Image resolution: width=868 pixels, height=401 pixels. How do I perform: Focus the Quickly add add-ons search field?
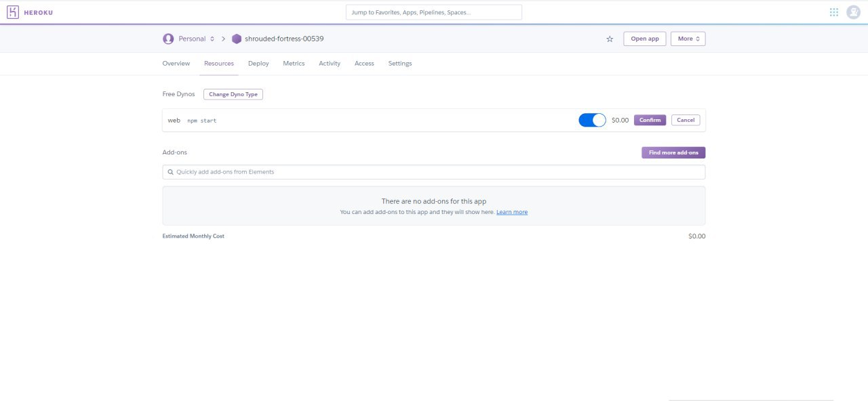[x=434, y=172]
